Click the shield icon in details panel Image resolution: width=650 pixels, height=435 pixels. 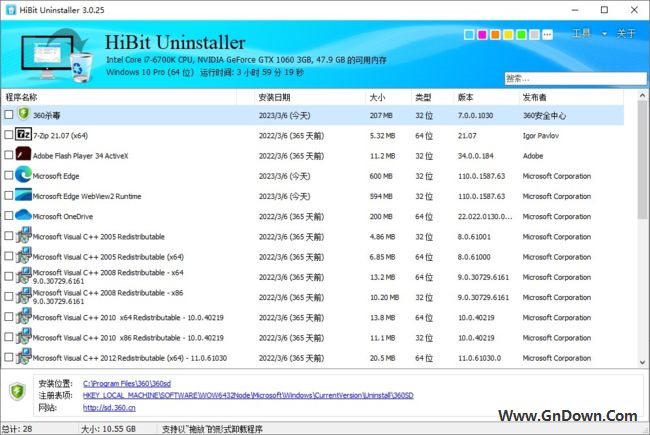coord(17,391)
